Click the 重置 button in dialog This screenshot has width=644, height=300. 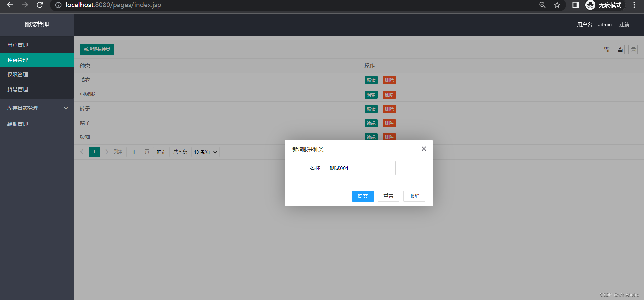pyautogui.click(x=388, y=196)
